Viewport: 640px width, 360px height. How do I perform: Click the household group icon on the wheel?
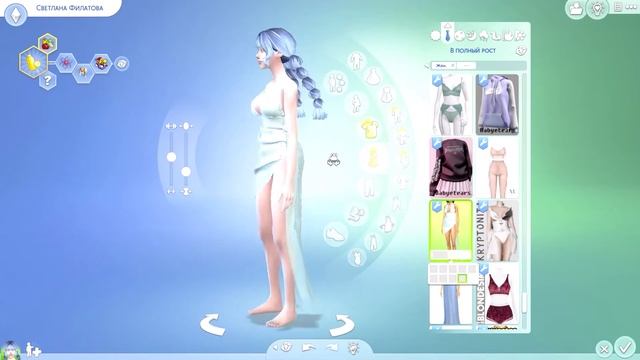point(336,83)
